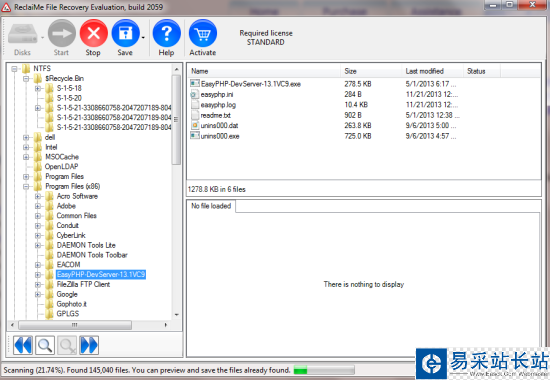Select the Google tree item
This screenshot has height=380, width=550.
67,294
